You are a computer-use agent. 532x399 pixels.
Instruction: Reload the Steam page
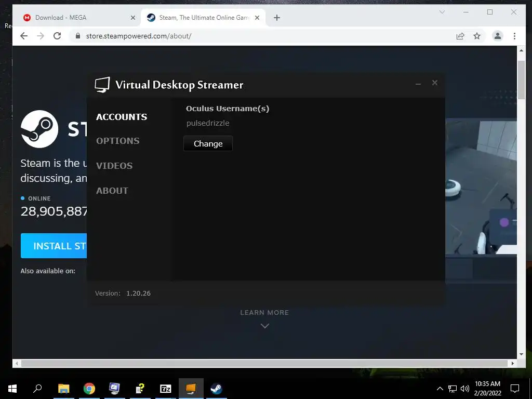57,36
